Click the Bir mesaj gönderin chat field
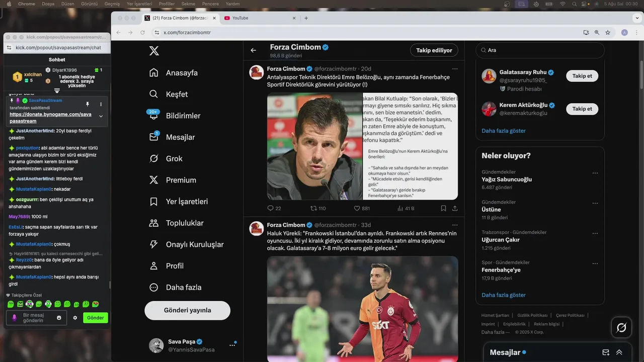The image size is (644, 362). coord(36,318)
